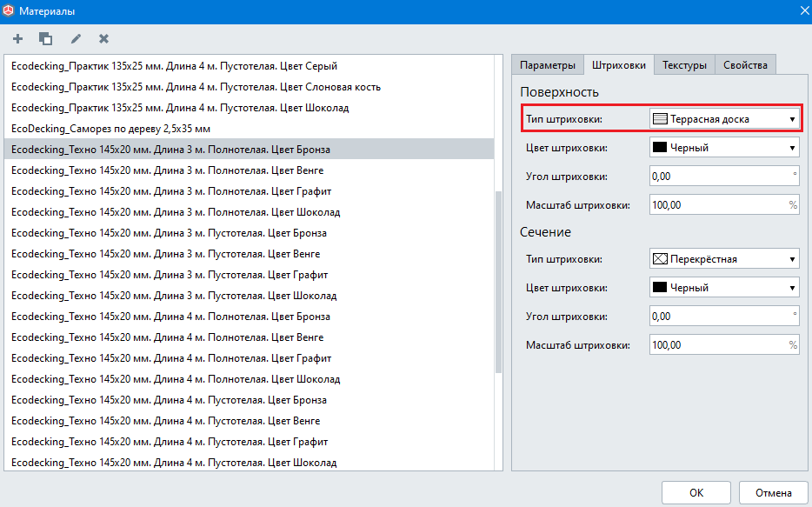The image size is (812, 507).
Task: Select Техно 4 м Полнотелая Цвет Бронза
Action: click(x=250, y=317)
